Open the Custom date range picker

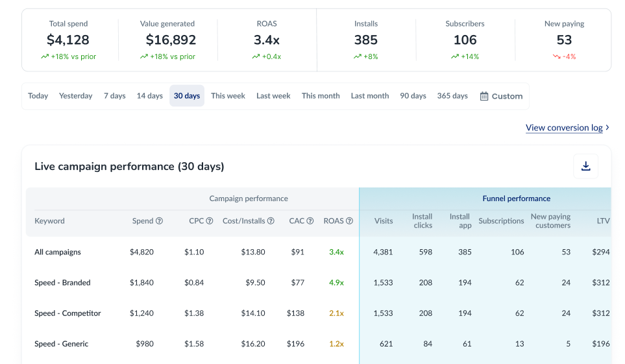point(502,96)
